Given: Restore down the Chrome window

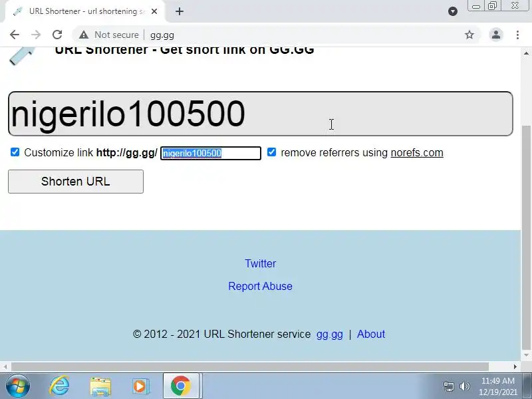Looking at the screenshot, I should point(492,6).
